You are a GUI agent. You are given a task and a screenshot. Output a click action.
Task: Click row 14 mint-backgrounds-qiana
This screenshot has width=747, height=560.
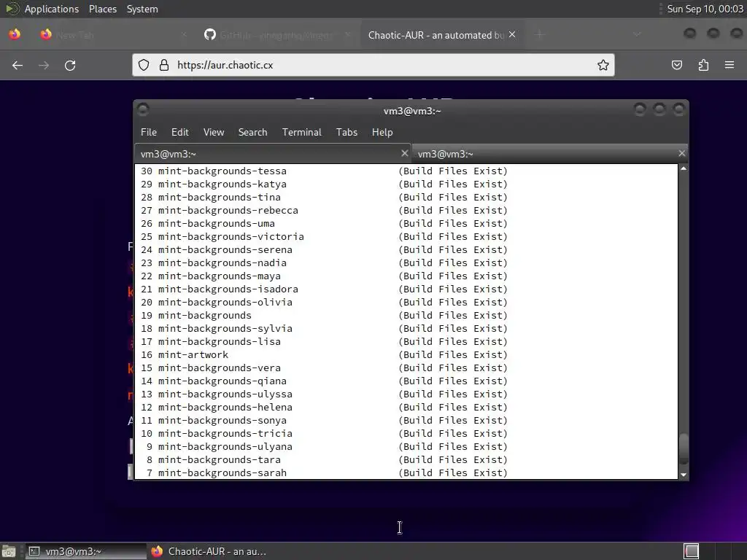[x=324, y=381]
